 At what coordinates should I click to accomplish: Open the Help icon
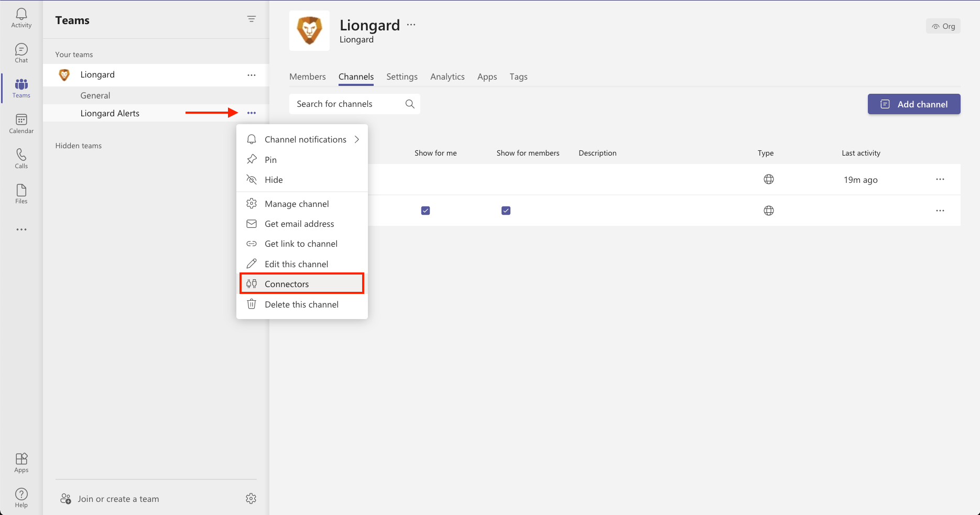(21, 498)
